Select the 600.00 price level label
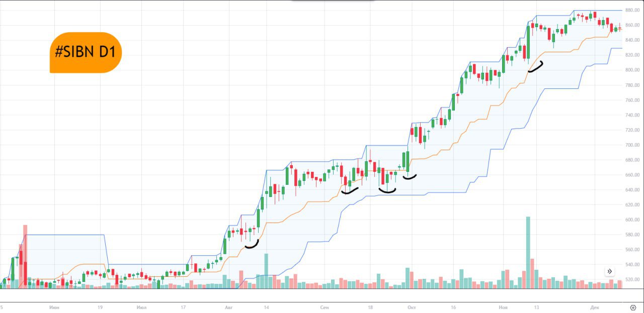The height and width of the screenshot is (313, 644). pos(632,220)
